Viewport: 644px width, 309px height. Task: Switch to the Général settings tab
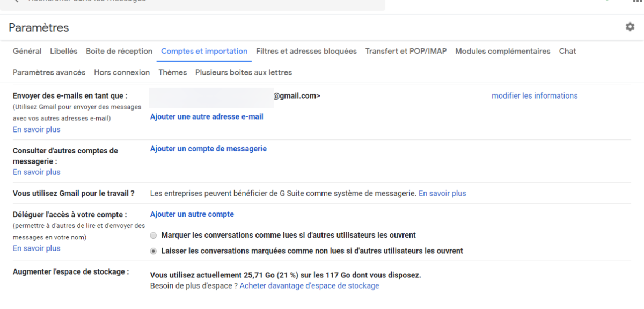coord(27,51)
